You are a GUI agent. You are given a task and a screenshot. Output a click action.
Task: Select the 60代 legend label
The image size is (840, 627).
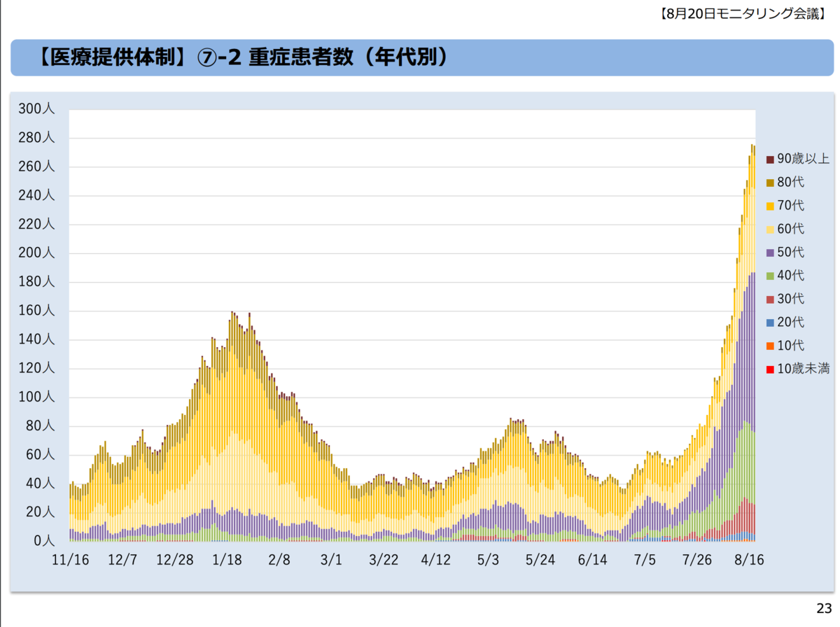pyautogui.click(x=791, y=229)
